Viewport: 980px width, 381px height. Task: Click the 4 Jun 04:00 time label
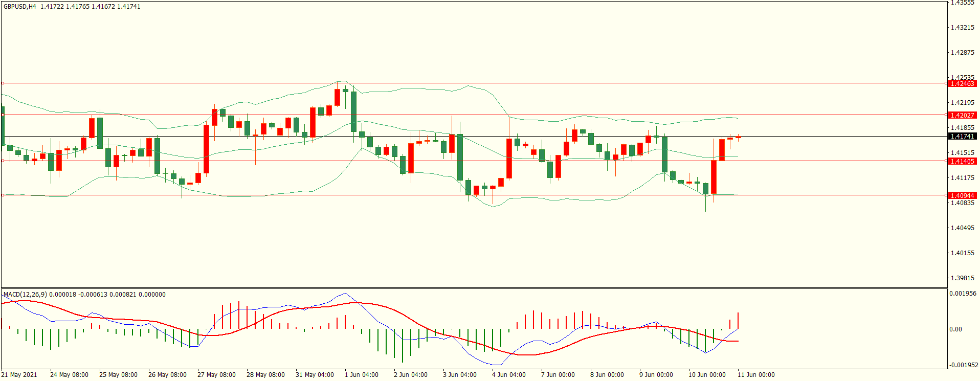click(x=509, y=375)
